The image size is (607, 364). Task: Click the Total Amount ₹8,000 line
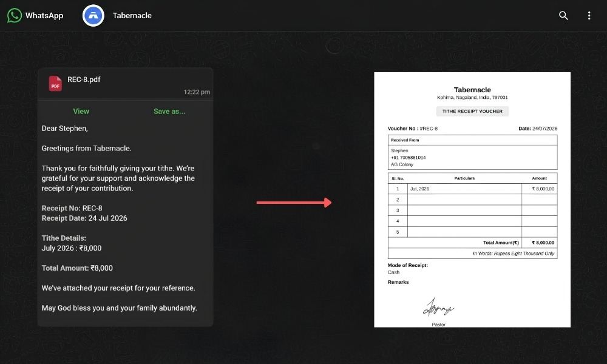[77, 268]
